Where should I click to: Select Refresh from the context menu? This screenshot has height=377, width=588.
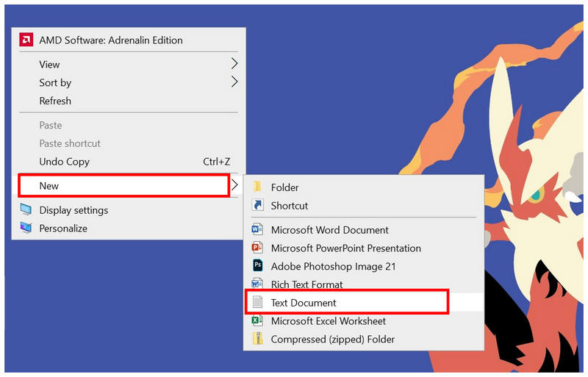click(55, 101)
